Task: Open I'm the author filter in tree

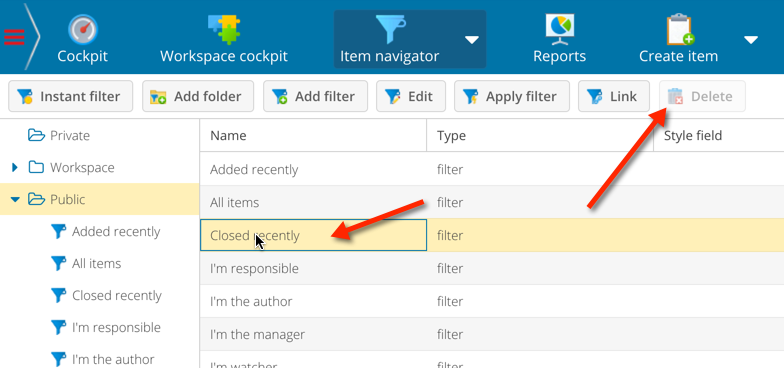Action: point(113,360)
